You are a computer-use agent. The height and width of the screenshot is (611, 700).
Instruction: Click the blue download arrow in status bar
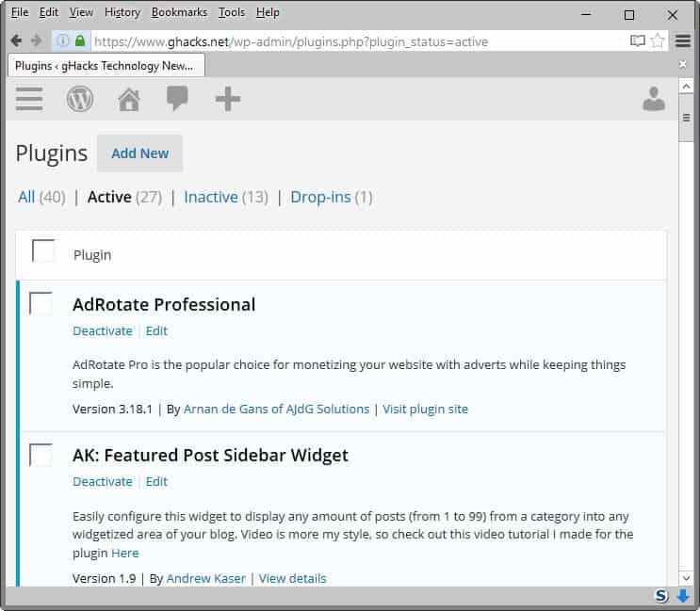pyautogui.click(x=683, y=595)
